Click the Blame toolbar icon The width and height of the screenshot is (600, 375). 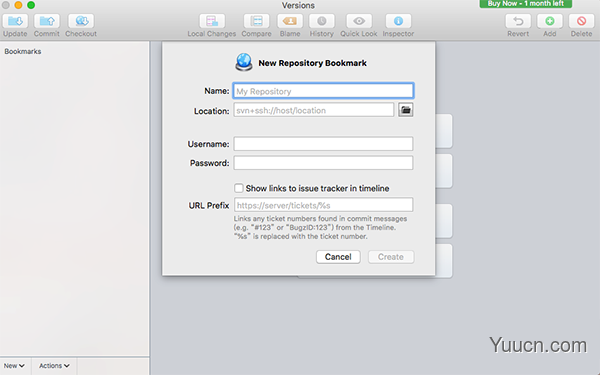pos(290,21)
